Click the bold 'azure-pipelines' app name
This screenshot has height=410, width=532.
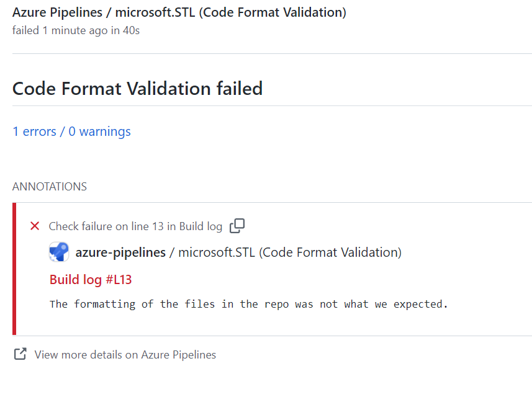tap(120, 252)
